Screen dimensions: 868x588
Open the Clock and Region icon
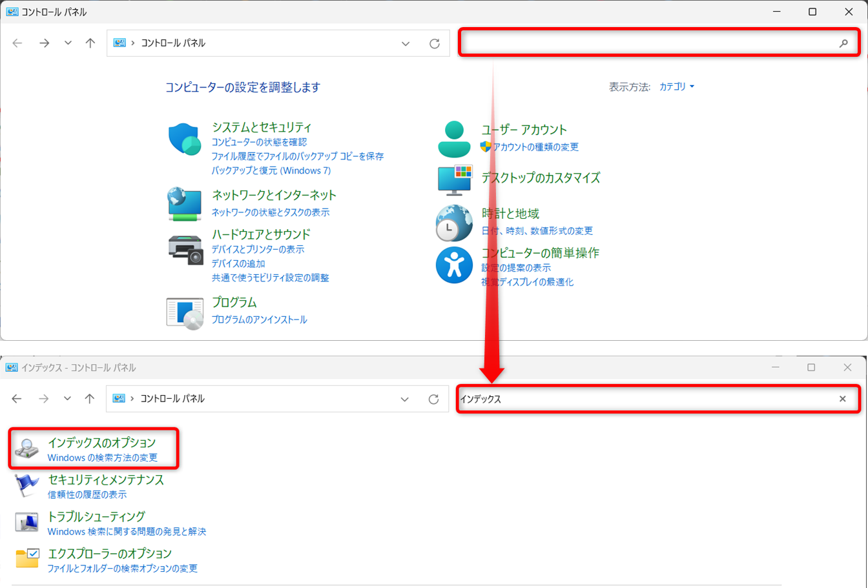pos(455,223)
